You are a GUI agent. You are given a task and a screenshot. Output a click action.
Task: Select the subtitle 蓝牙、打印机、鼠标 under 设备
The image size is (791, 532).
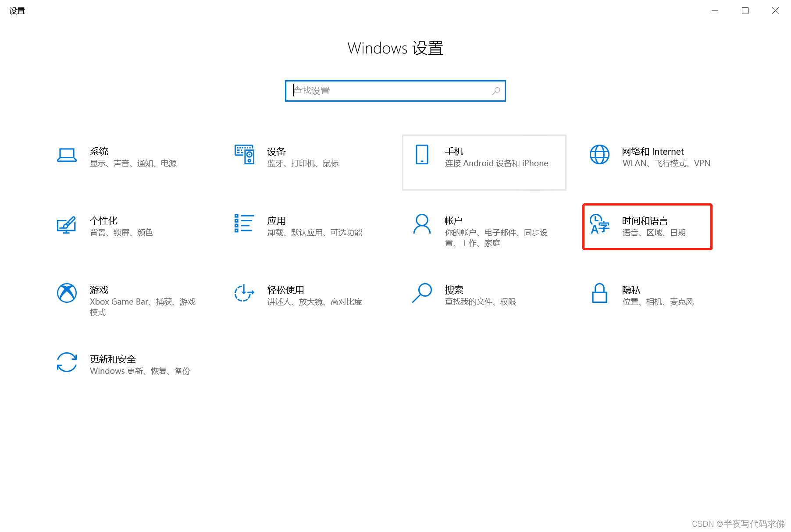coord(303,163)
